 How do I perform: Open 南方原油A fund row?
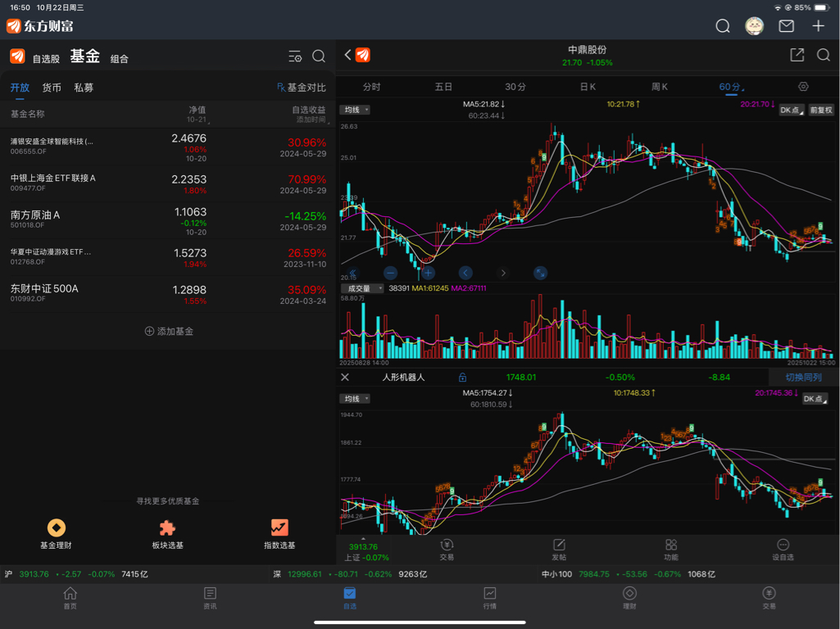[x=168, y=220]
